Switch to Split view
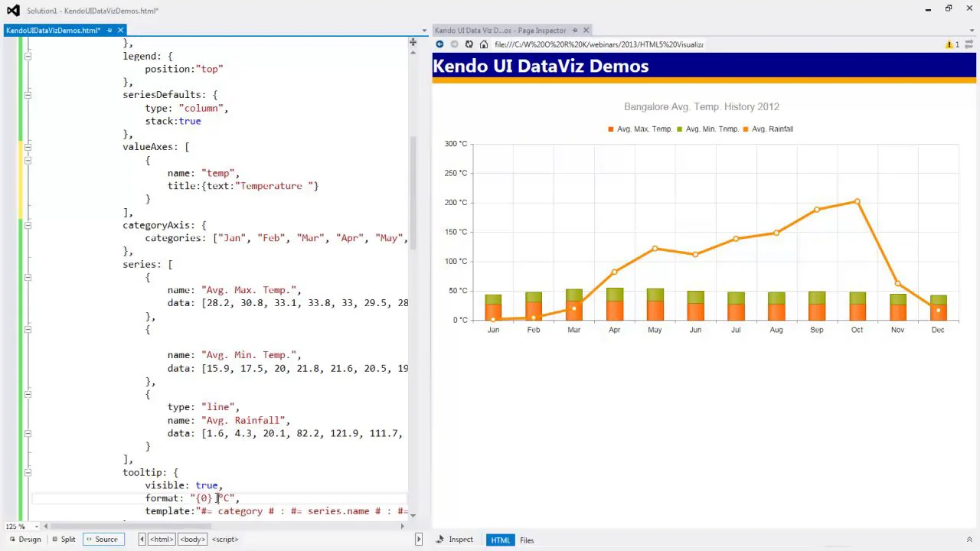This screenshot has width=980, height=551. click(64, 540)
